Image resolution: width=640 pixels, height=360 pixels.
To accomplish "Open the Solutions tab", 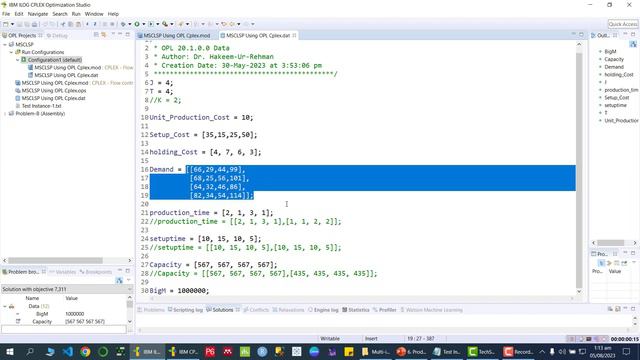I will 222,310.
